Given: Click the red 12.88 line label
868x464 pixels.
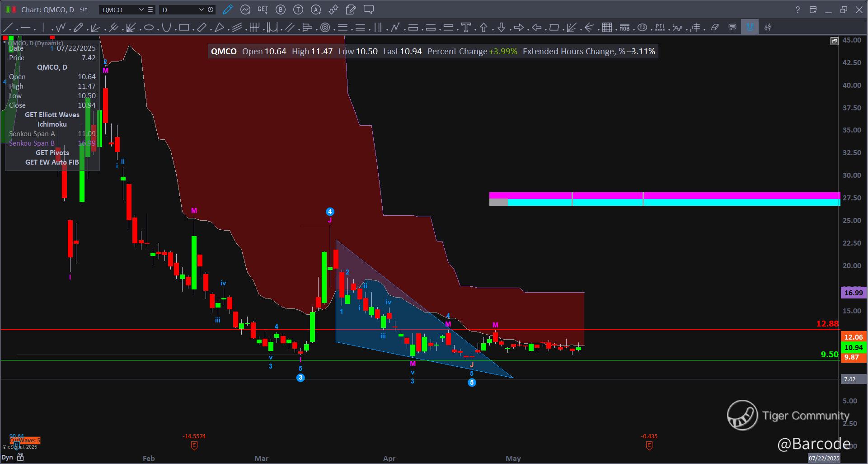Looking at the screenshot, I should [x=827, y=323].
